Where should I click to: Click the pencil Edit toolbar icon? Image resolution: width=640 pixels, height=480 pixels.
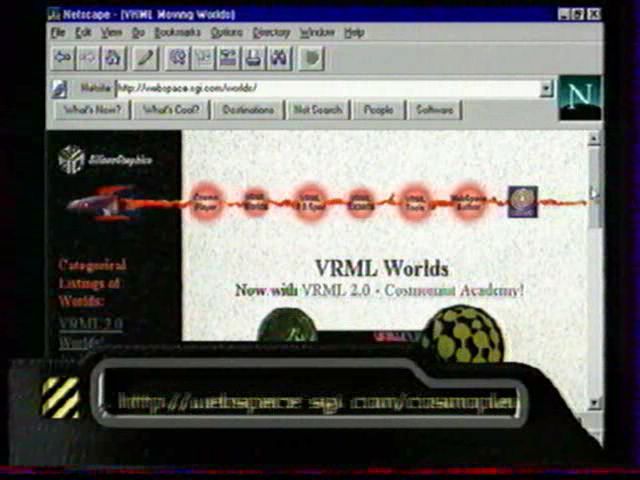tap(145, 58)
